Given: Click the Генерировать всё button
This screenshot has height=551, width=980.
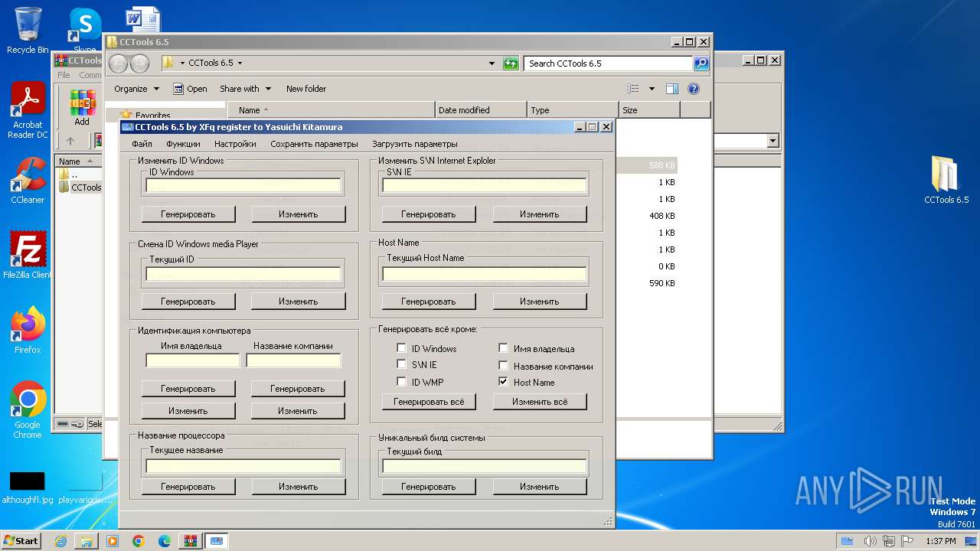Looking at the screenshot, I should (429, 402).
